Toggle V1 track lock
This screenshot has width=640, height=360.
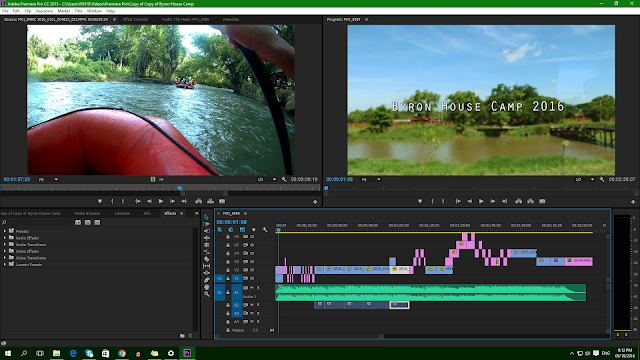coord(228,278)
